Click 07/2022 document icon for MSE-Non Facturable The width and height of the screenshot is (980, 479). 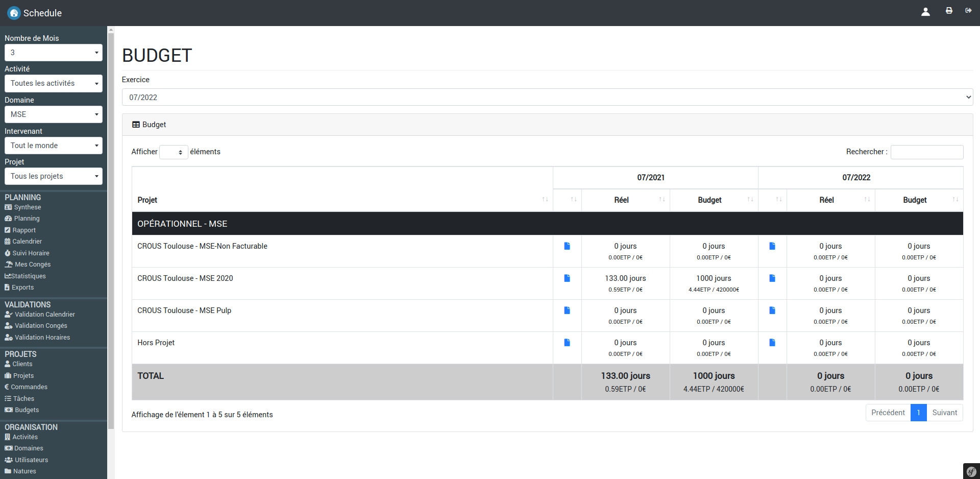[x=772, y=246]
